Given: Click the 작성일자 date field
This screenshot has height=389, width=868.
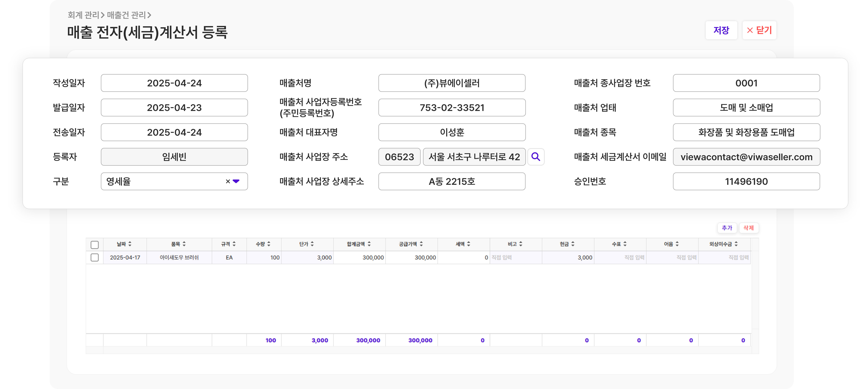Looking at the screenshot, I should pos(174,83).
